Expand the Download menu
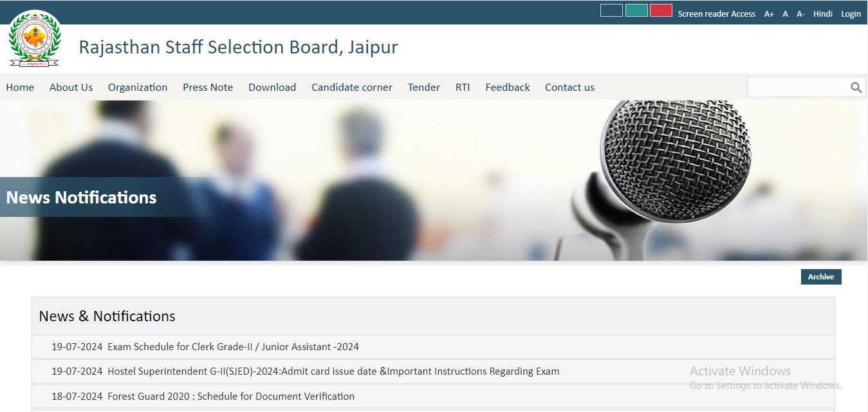This screenshot has width=868, height=412. coord(272,88)
